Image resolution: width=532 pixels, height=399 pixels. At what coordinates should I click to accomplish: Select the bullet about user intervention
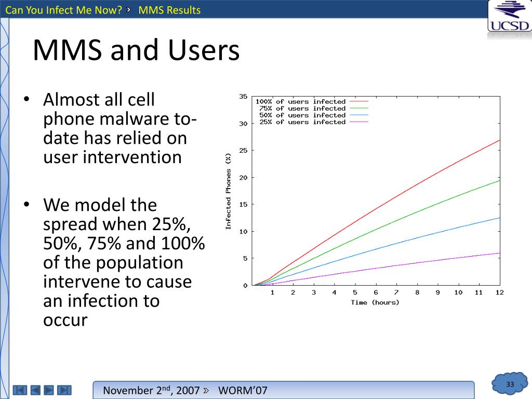click(120, 128)
